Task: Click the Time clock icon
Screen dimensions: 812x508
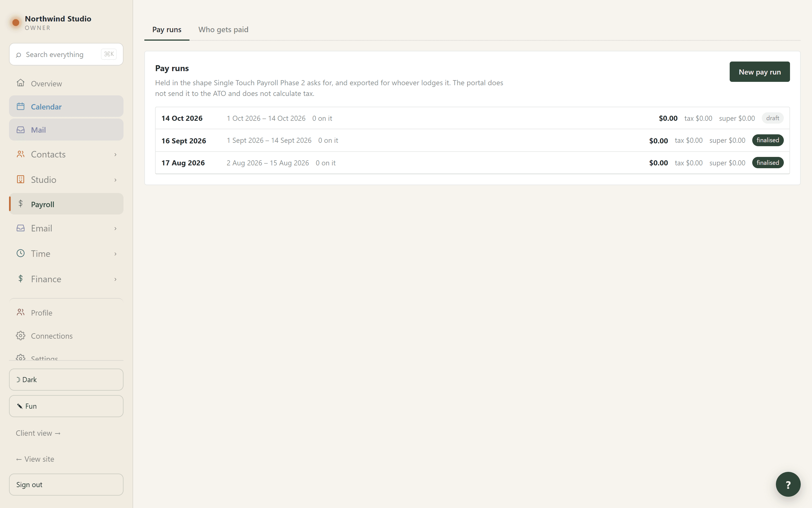Action: tap(21, 253)
